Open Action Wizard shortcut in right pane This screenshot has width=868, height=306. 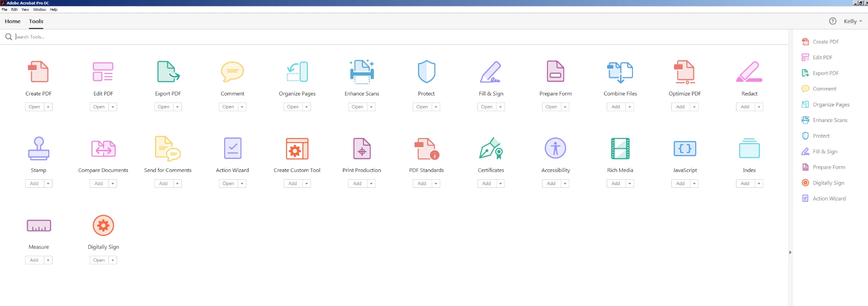coord(824,199)
